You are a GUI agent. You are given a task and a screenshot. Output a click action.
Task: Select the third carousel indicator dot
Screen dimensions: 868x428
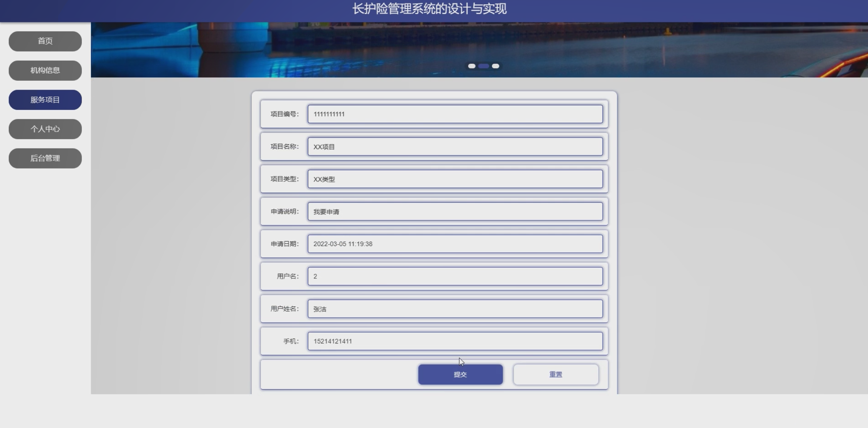(496, 66)
